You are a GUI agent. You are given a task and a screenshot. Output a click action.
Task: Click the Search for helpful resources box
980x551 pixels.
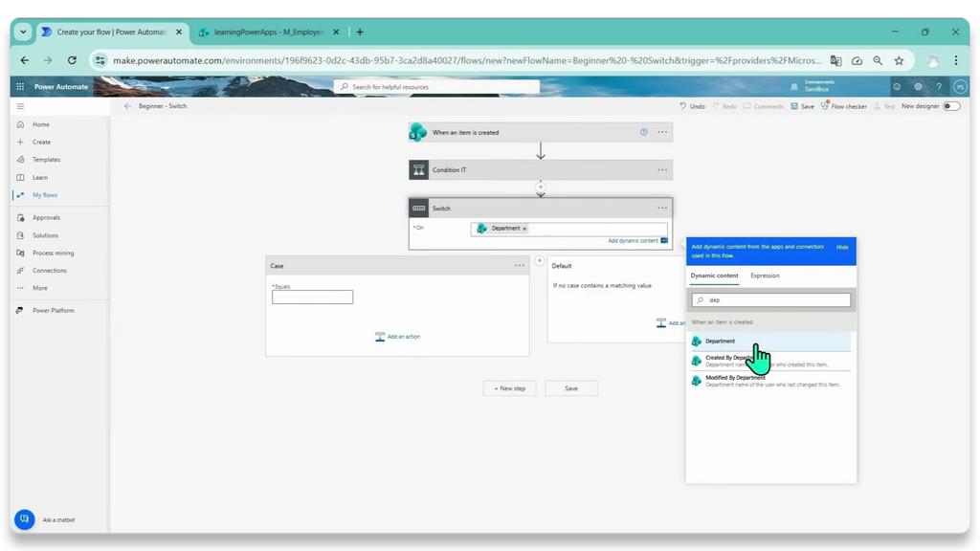[436, 87]
